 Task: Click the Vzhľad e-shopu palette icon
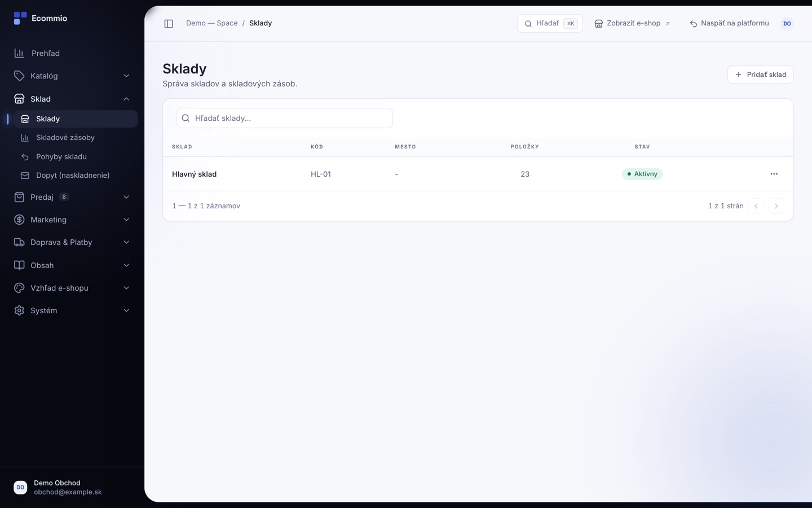(x=19, y=288)
